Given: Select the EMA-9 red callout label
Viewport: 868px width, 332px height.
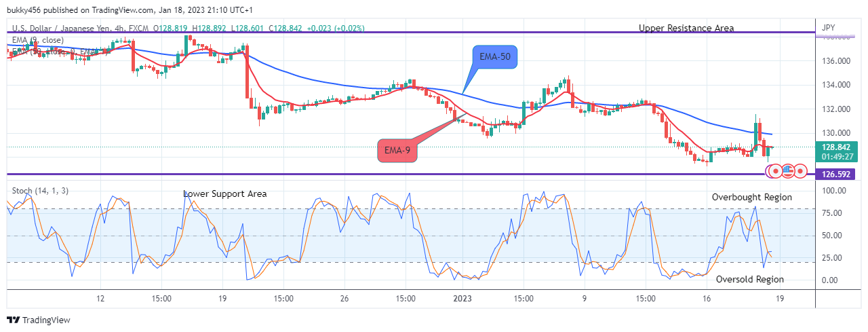Looking at the screenshot, I should pos(397,150).
